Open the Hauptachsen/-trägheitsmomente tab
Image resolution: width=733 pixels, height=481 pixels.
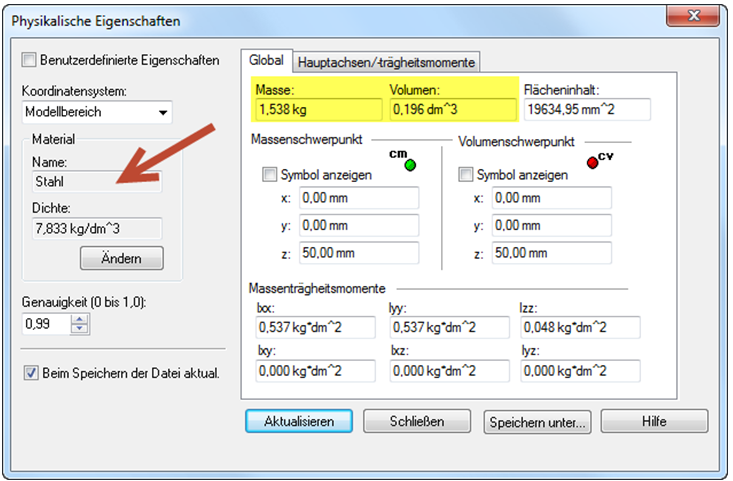tap(386, 62)
